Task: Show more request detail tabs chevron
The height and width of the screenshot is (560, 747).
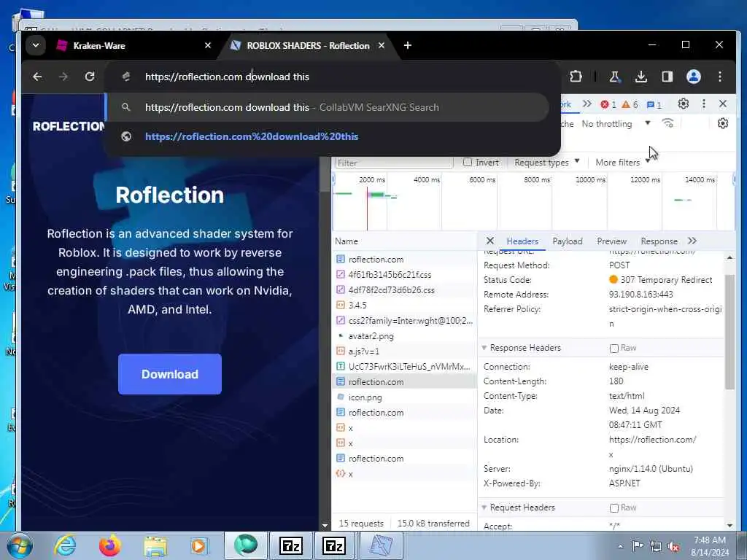Action: 692,241
